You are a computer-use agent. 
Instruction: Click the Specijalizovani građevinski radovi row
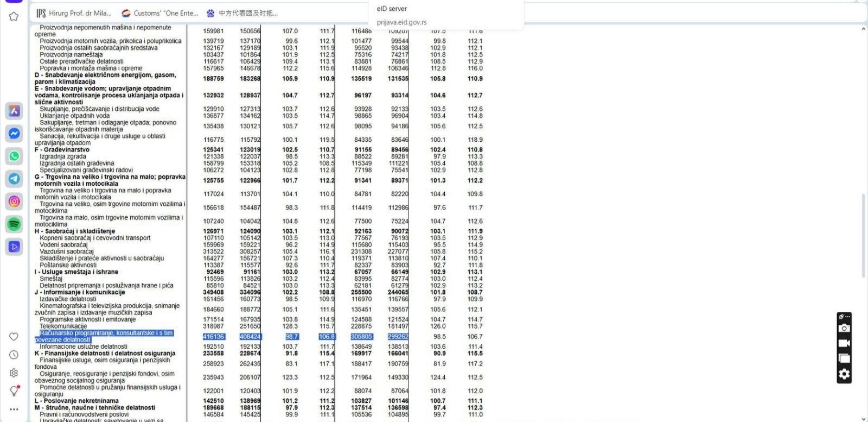pyautogui.click(x=86, y=170)
